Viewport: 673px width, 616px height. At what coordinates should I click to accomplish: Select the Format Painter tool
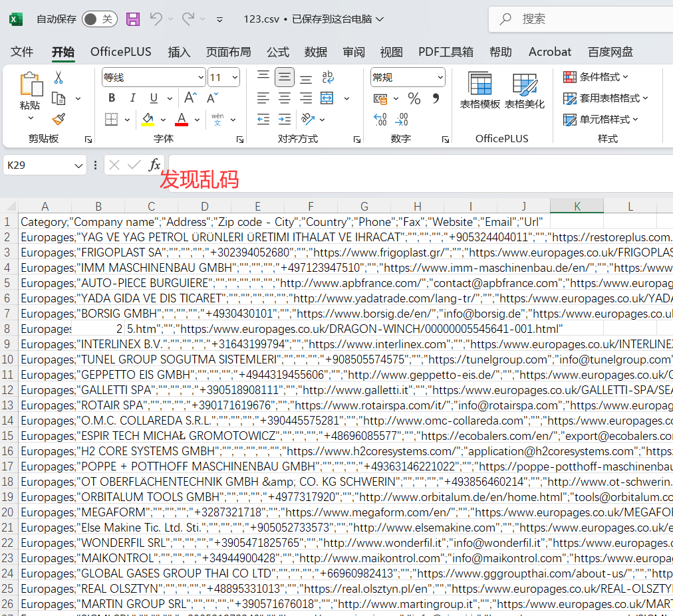[59, 119]
